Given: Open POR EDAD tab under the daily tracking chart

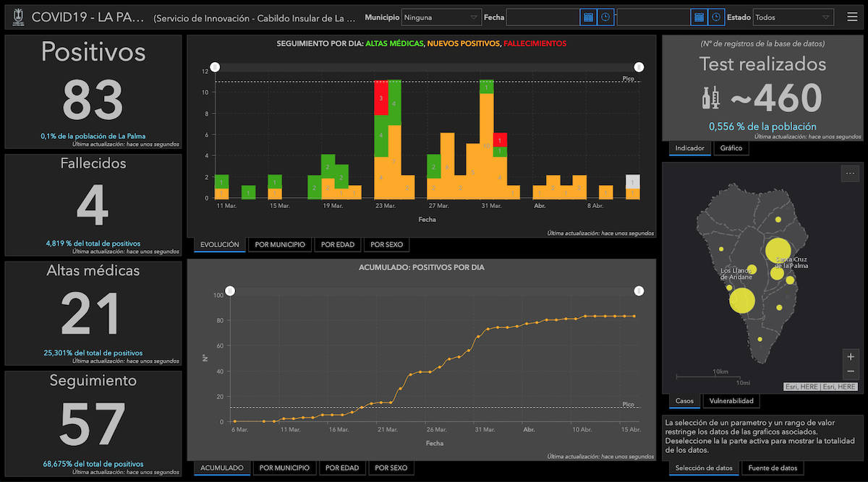Looking at the screenshot, I should (339, 245).
